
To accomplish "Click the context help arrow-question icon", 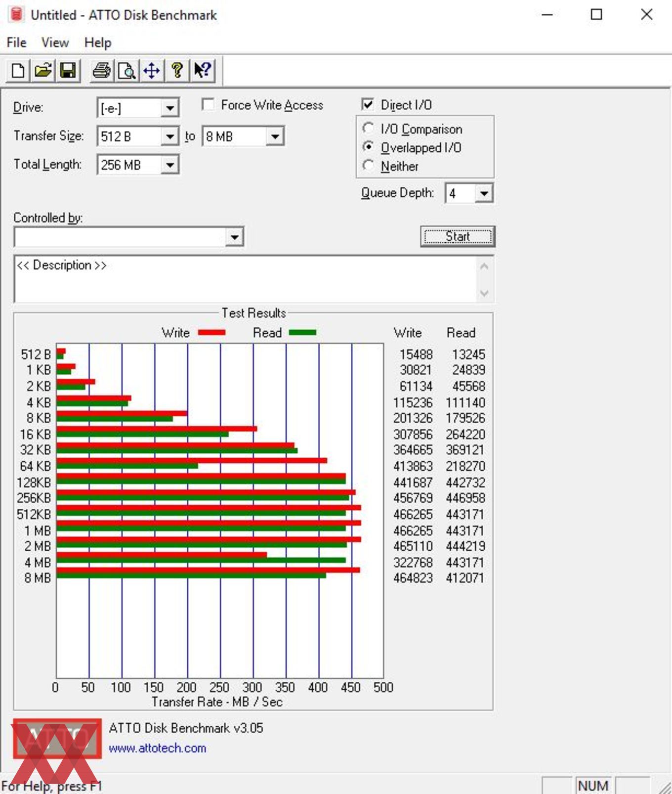I will point(203,70).
